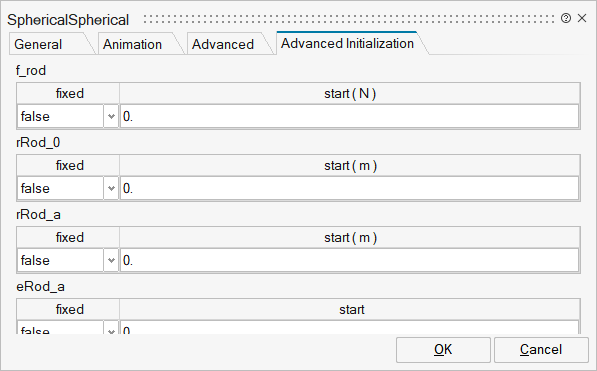Close the SphericalSpherical dialog
The height and width of the screenshot is (371, 597).
(x=582, y=18)
